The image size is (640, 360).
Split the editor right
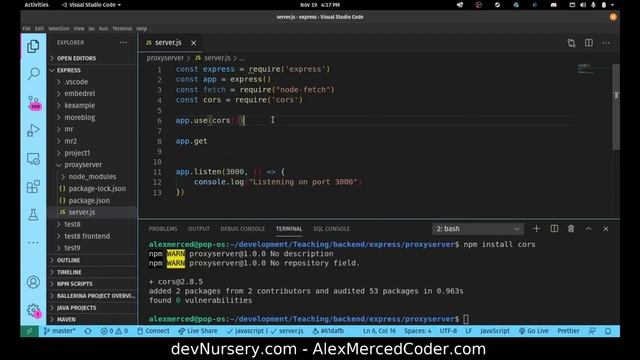[589, 43]
